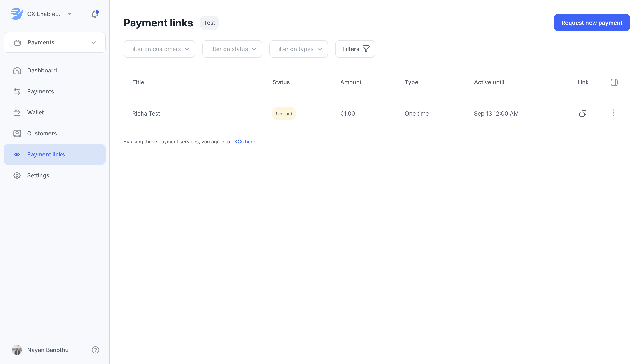Viewport: 644px width, 364px height.
Task: Expand the Filter on status dropdown
Action: tap(232, 49)
